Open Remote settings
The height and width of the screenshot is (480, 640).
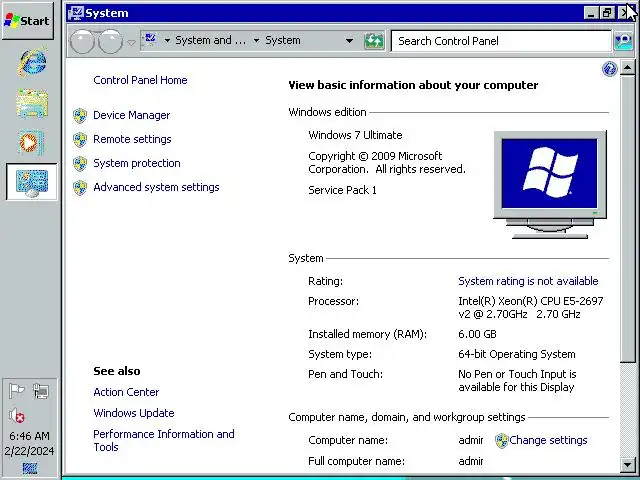(x=132, y=139)
